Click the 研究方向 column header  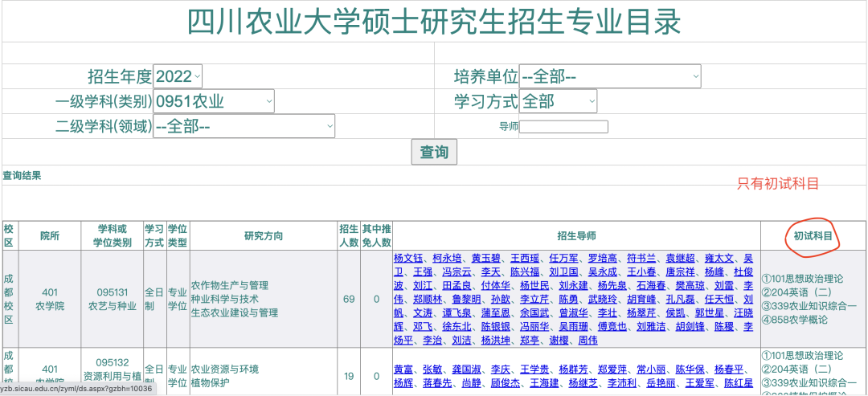tap(264, 236)
